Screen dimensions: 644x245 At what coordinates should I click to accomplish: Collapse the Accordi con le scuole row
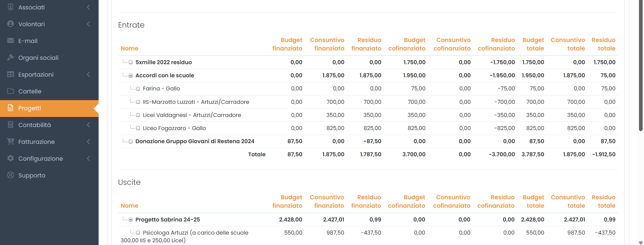(130, 76)
